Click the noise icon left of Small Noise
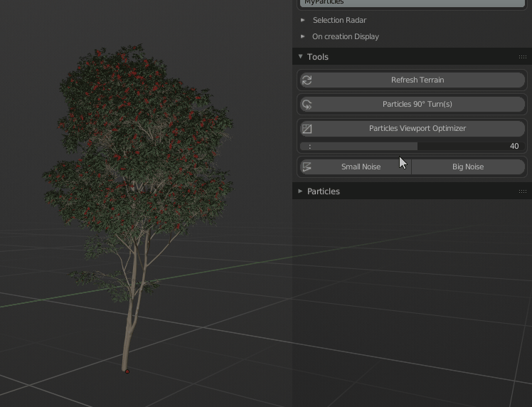 [307, 166]
